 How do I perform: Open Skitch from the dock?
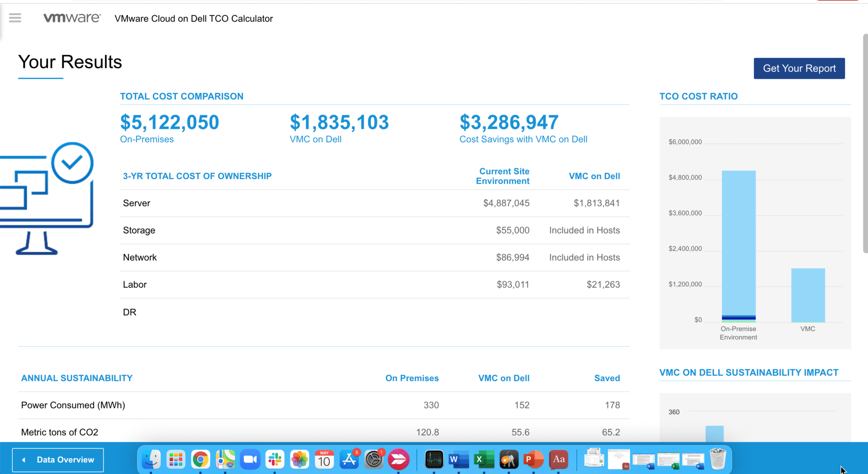coord(398,459)
